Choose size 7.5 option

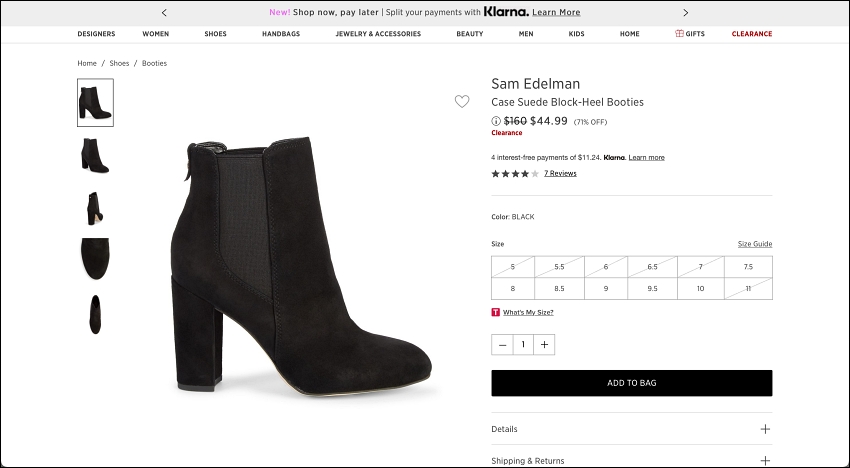pyautogui.click(x=748, y=267)
